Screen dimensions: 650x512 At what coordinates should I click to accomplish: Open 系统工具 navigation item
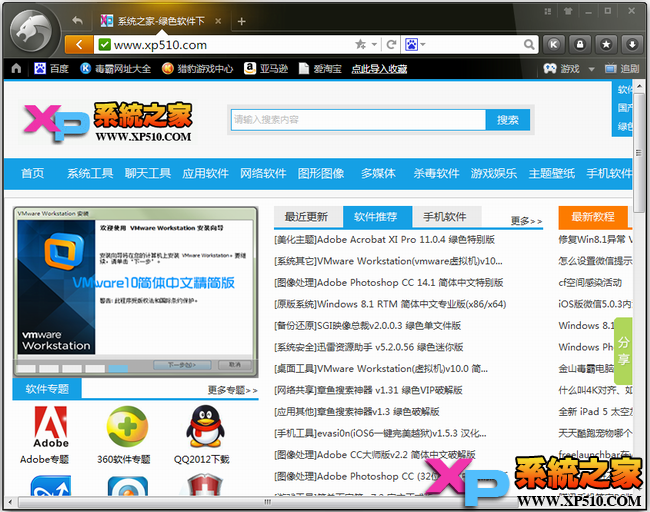click(90, 173)
